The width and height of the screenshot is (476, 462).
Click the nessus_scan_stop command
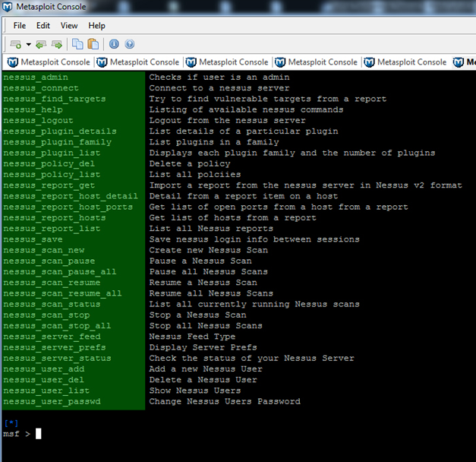(46, 315)
